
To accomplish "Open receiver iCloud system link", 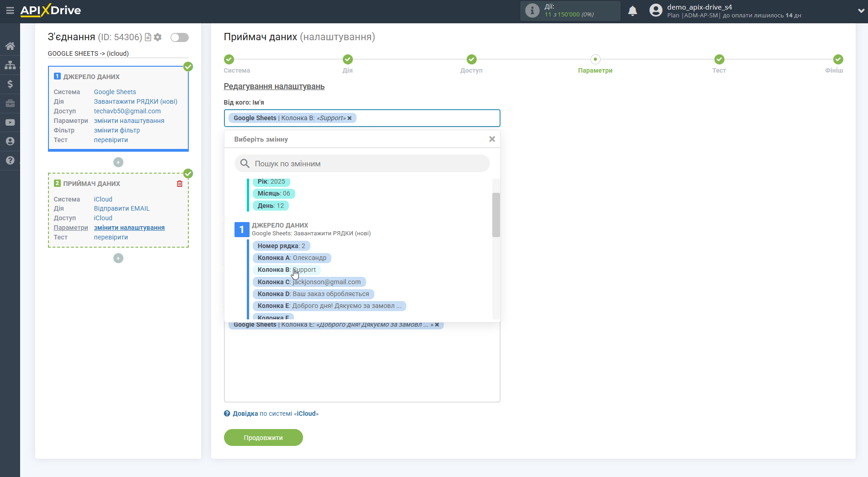I will coord(103,199).
